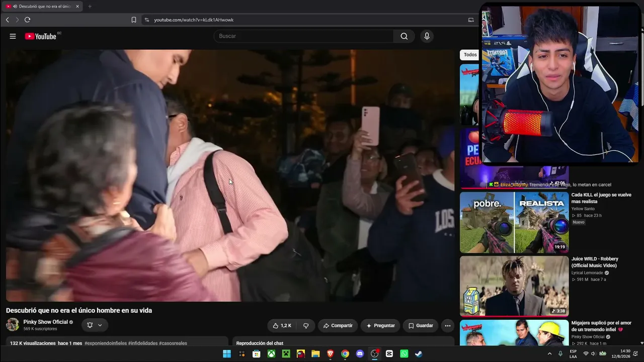Select the '132 K visualizaciones' text
Viewport: 644px width, 362px height.
pos(33,343)
